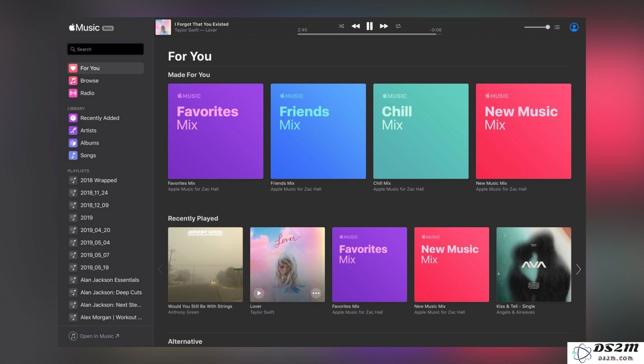Click the now playing album artwork
The width and height of the screenshot is (644, 364).
(163, 27)
